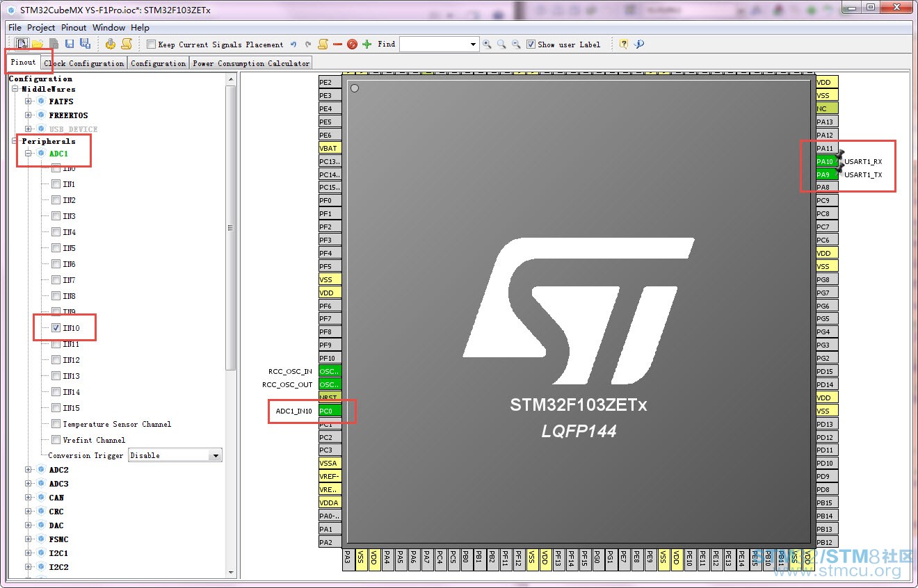
Task: Open the Window menu
Action: pos(109,28)
